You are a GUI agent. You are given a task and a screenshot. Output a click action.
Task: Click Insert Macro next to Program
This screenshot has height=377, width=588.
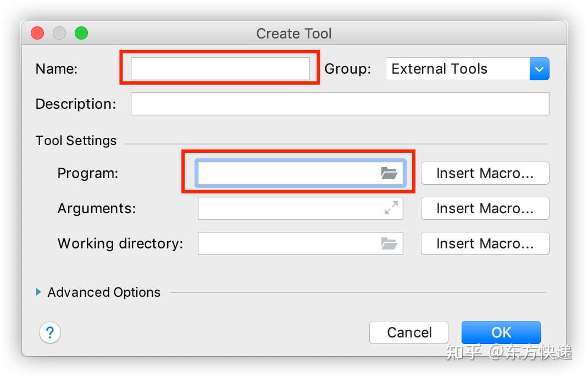(485, 173)
